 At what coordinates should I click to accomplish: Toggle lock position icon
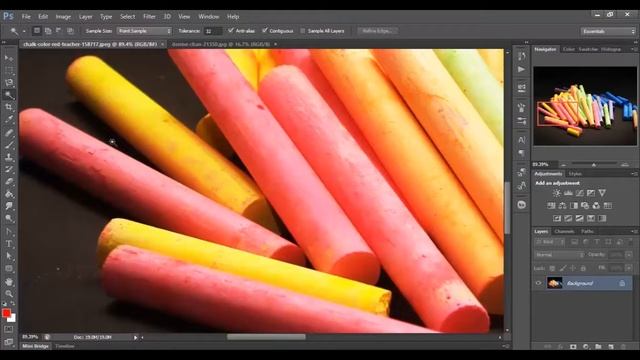(573, 268)
